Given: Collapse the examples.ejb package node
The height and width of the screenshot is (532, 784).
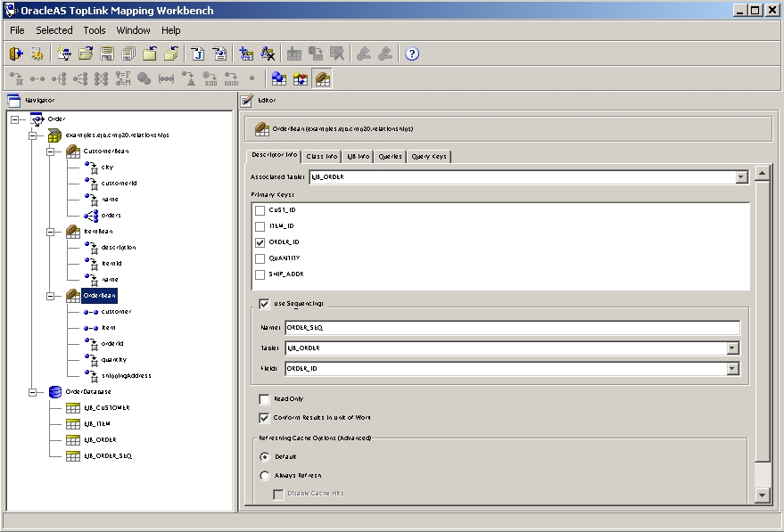Looking at the screenshot, I should point(33,135).
